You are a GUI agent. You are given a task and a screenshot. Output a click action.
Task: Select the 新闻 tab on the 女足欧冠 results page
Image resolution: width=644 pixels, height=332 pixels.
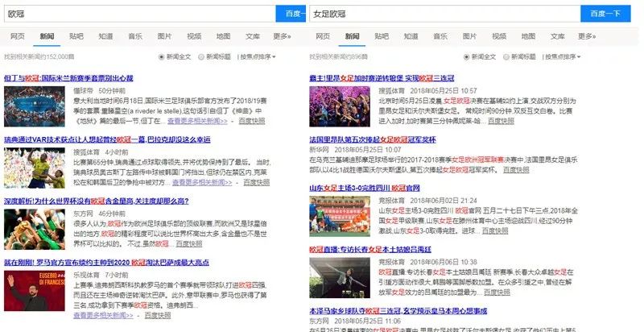(352, 36)
